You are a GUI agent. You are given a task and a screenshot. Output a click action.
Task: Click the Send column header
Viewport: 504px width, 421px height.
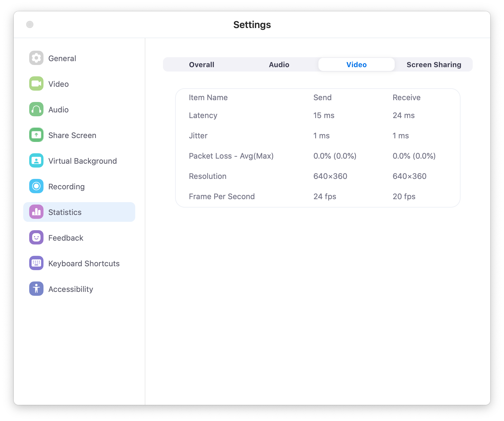click(x=323, y=97)
